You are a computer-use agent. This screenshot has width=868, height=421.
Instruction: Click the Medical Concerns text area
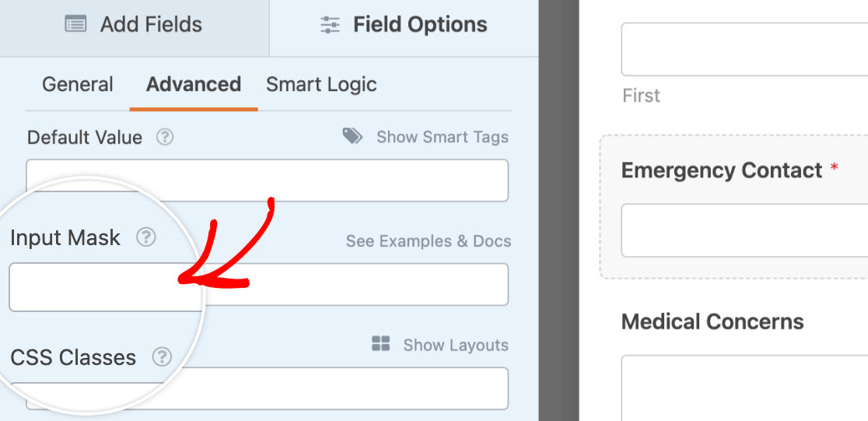coord(744,388)
